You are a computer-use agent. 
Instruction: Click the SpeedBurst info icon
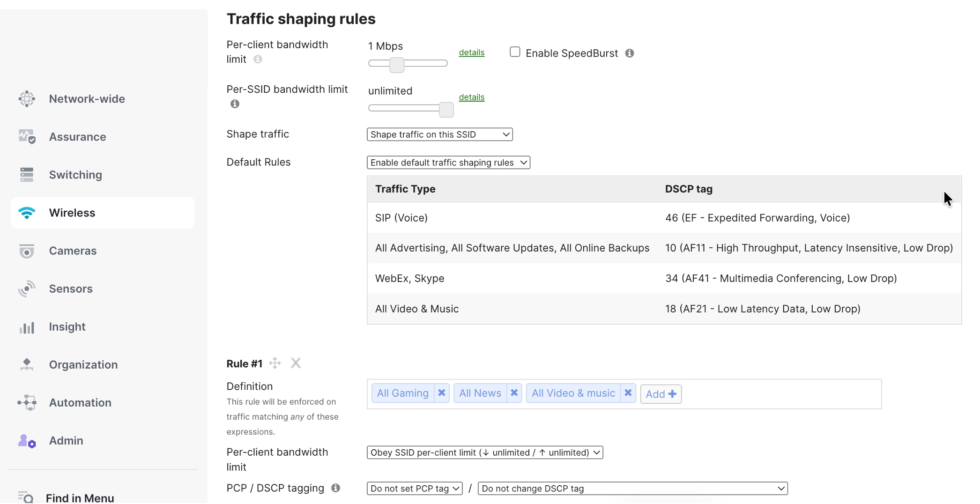(x=630, y=53)
